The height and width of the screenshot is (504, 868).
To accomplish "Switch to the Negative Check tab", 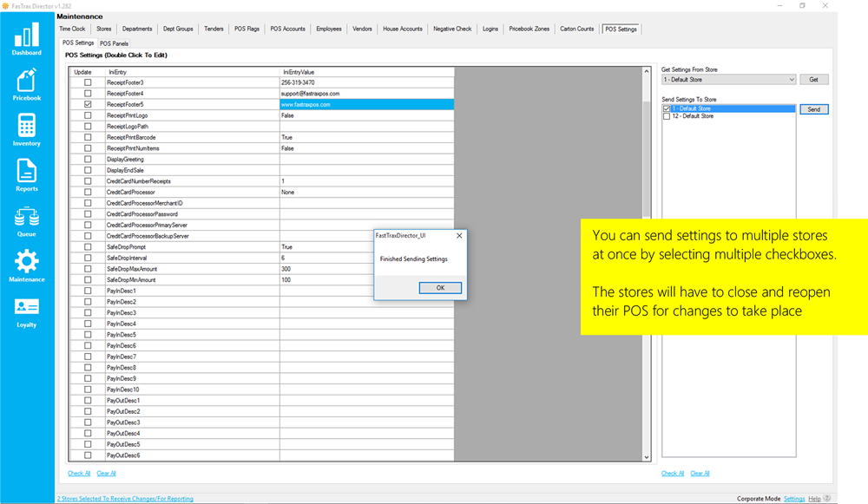I will (452, 29).
